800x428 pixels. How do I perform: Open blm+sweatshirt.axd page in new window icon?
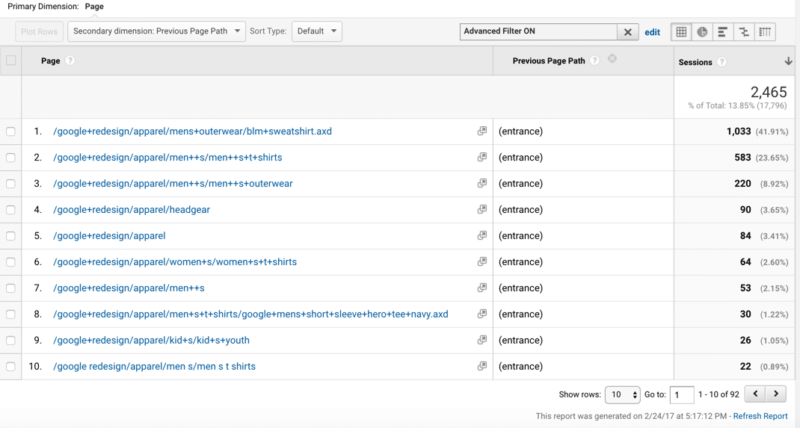482,131
